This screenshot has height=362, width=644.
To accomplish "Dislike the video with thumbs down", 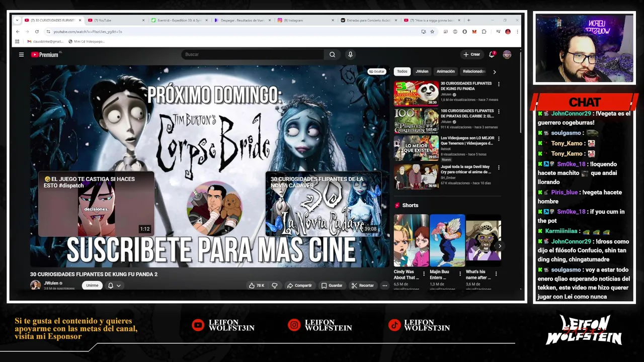I will point(275,286).
